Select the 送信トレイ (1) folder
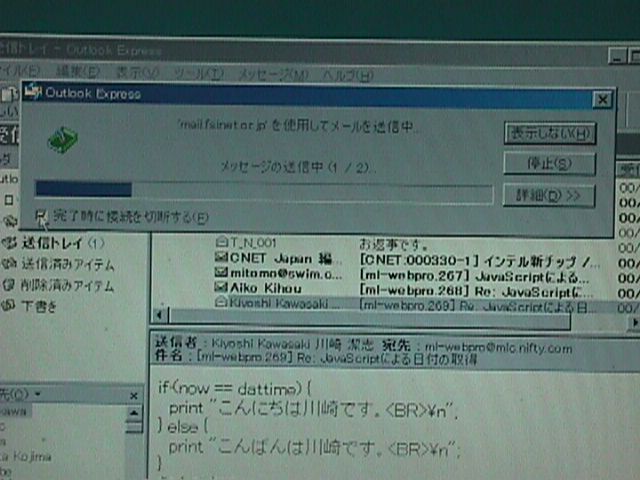The height and width of the screenshot is (480, 640). (x=62, y=244)
